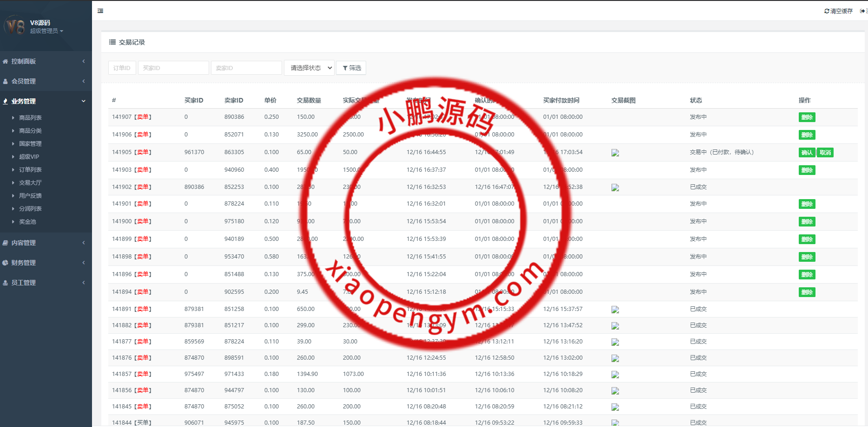Open 交易大厅 submenu item
The width and height of the screenshot is (868, 427).
(x=30, y=183)
